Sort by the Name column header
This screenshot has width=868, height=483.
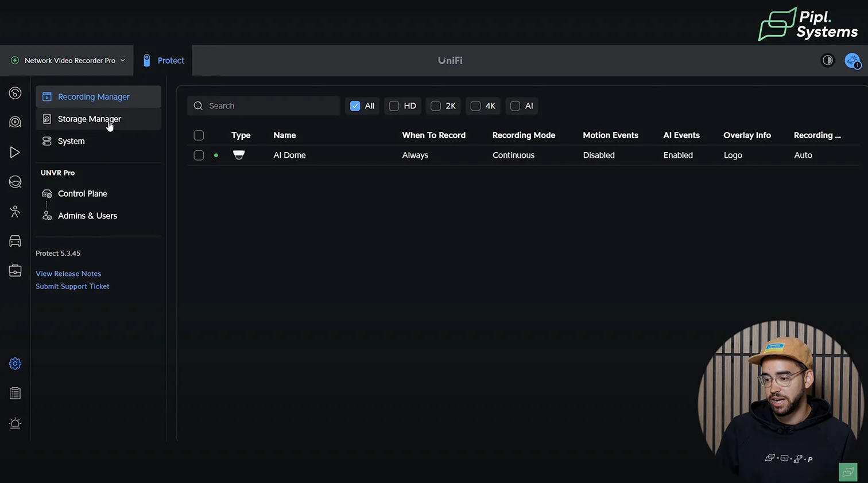tap(285, 135)
